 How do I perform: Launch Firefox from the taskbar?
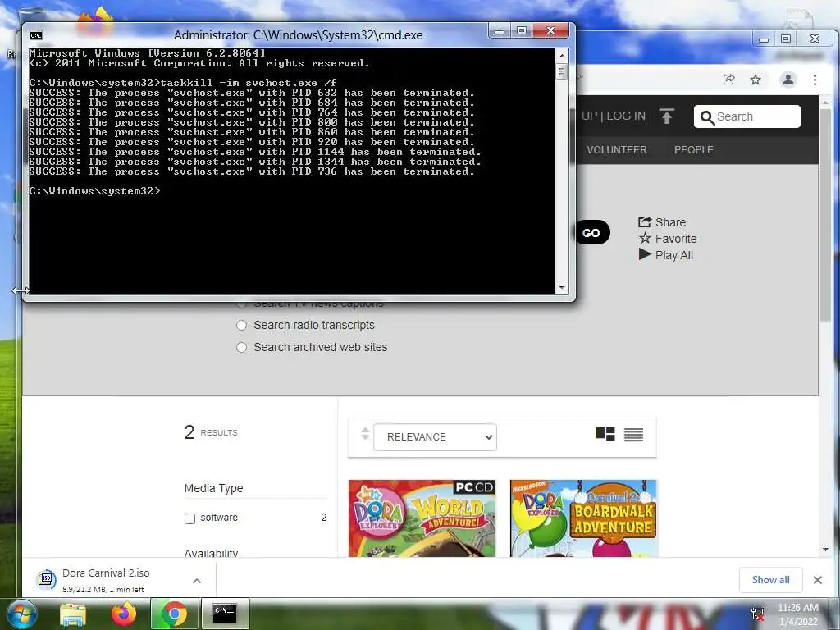point(124,614)
